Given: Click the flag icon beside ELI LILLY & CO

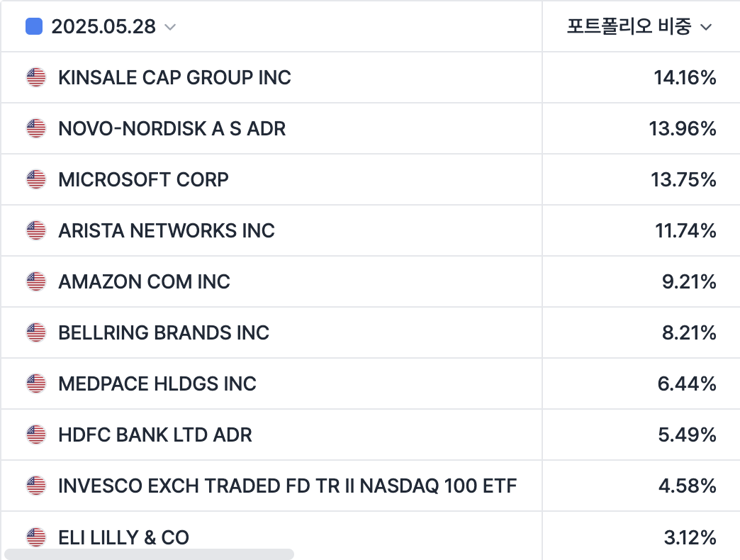Looking at the screenshot, I should coord(36,537).
